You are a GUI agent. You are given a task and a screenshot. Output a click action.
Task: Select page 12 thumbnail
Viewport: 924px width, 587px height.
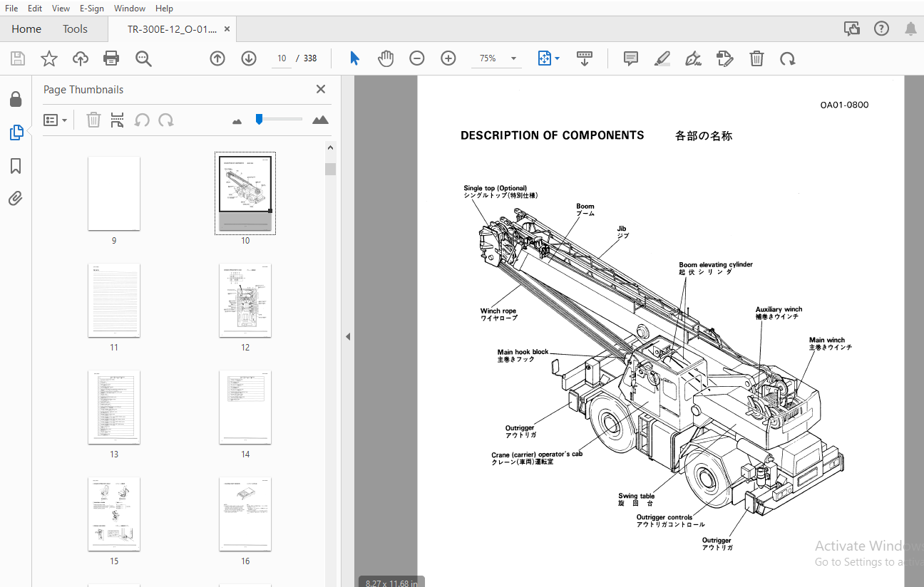click(245, 301)
